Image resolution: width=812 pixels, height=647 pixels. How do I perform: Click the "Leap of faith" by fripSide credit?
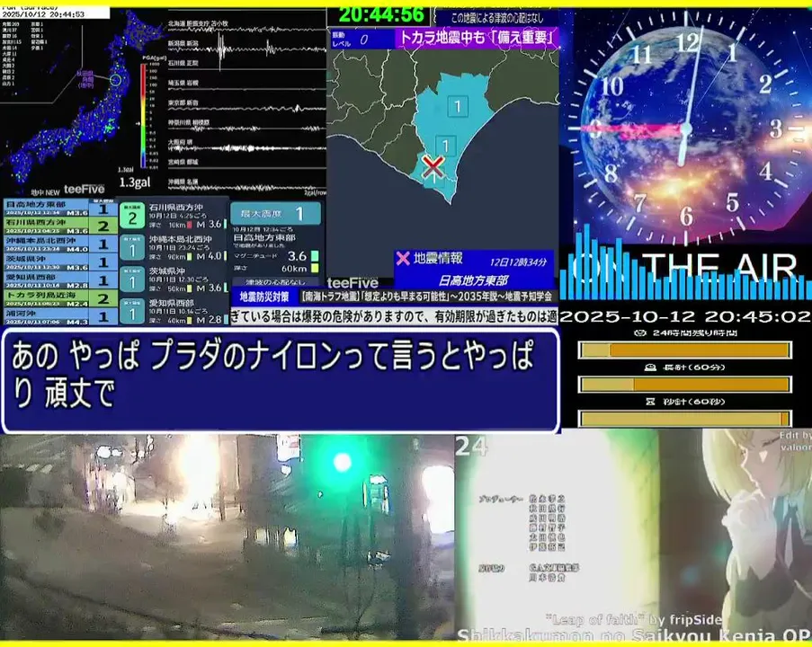click(x=634, y=619)
